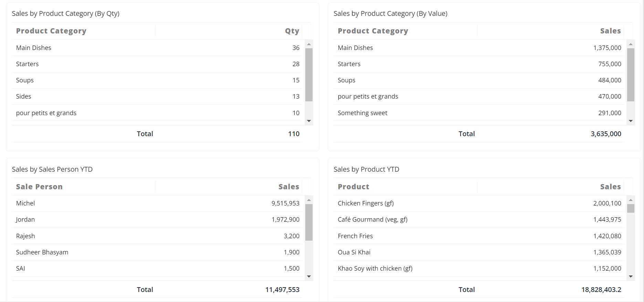Click scrollbar thumb in Sales by Qty table
Image resolution: width=644 pixels, height=302 pixels.
[309, 74]
